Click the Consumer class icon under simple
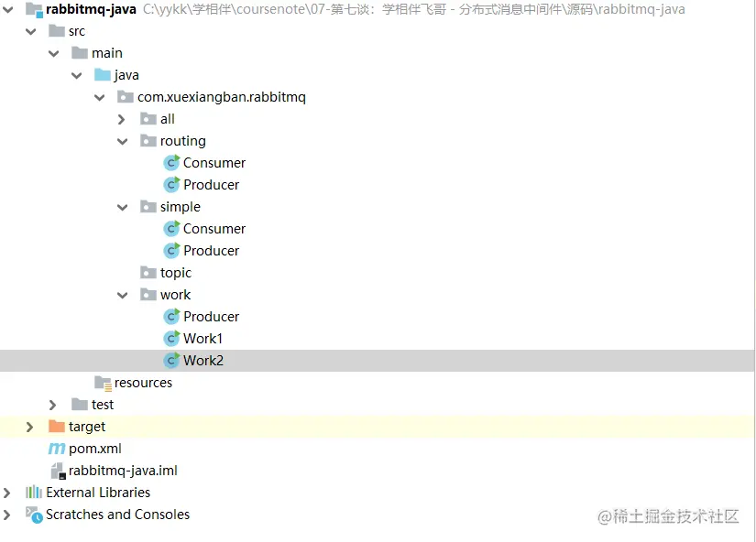Image resolution: width=756 pixels, height=542 pixels. click(171, 229)
